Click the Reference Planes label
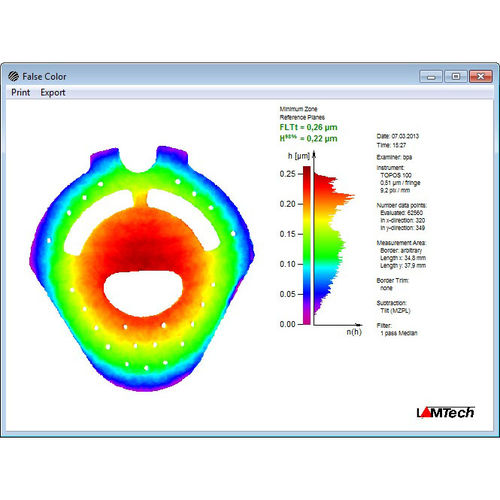Image resolution: width=500 pixels, height=500 pixels. [302, 117]
